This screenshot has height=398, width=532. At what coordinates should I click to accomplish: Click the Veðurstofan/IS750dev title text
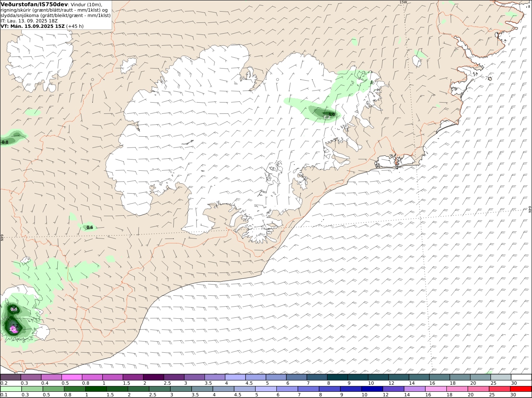[34, 4]
